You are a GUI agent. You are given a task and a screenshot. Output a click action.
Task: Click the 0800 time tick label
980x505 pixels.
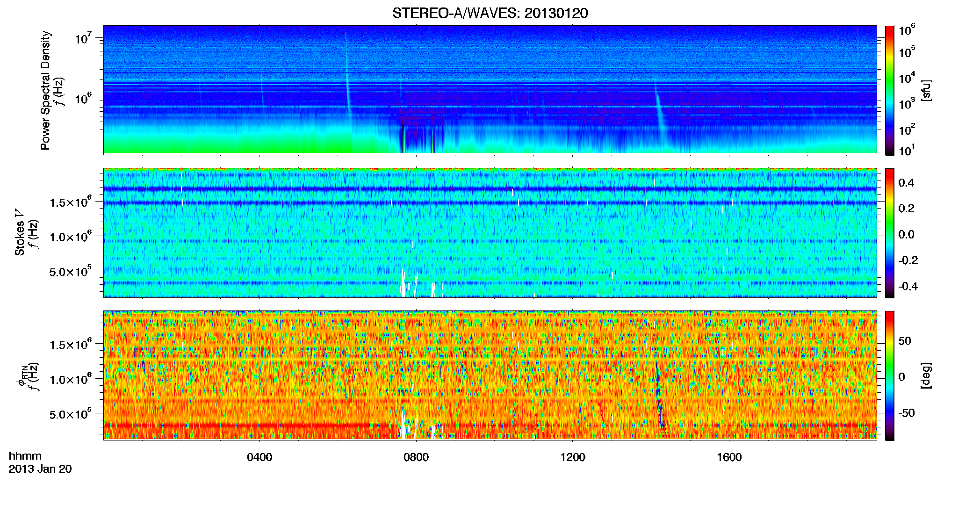[416, 457]
